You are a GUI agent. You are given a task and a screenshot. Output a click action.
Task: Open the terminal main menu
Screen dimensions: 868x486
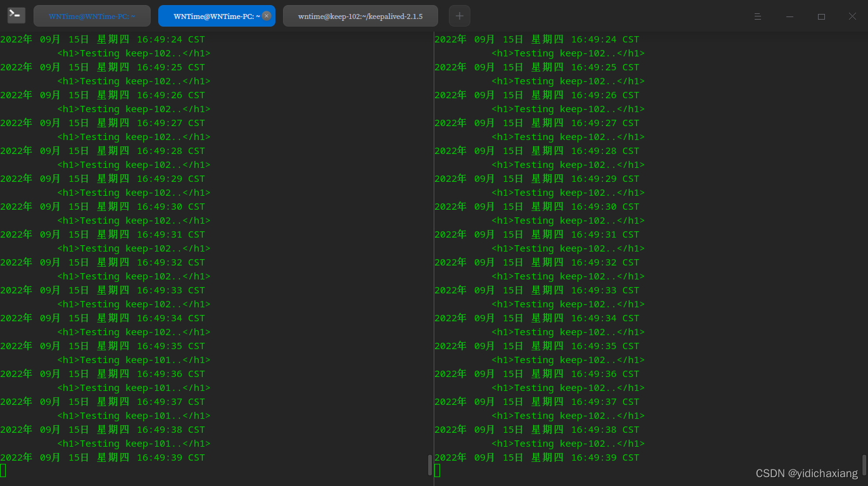pos(758,16)
